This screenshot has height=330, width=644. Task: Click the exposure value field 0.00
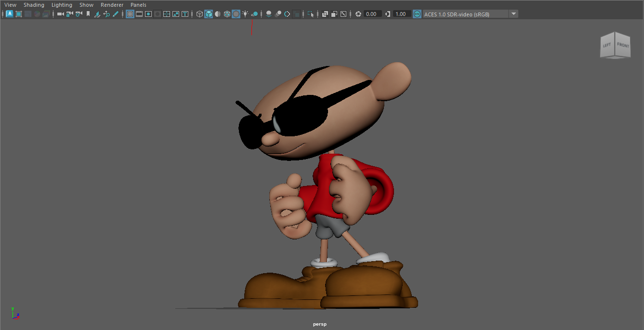coord(372,14)
